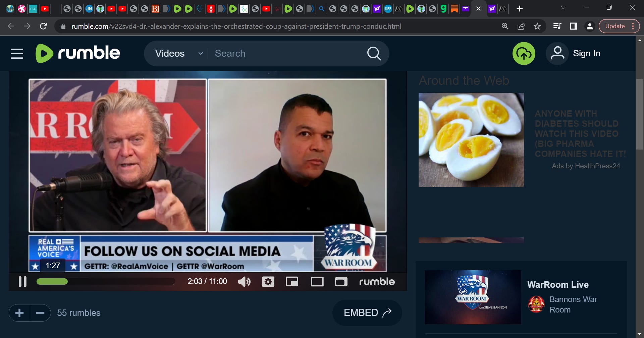Switch to the pink figure icon tab

(x=22, y=9)
